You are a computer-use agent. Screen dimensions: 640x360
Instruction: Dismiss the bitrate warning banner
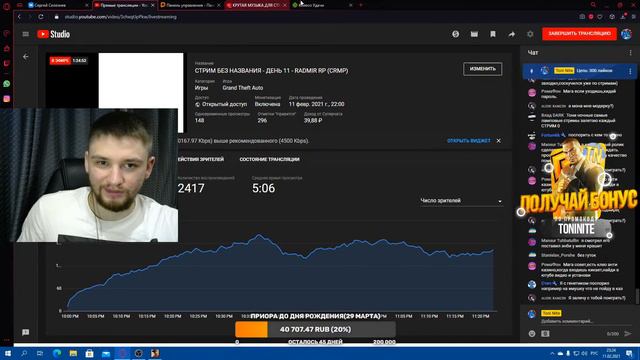pos(499,141)
